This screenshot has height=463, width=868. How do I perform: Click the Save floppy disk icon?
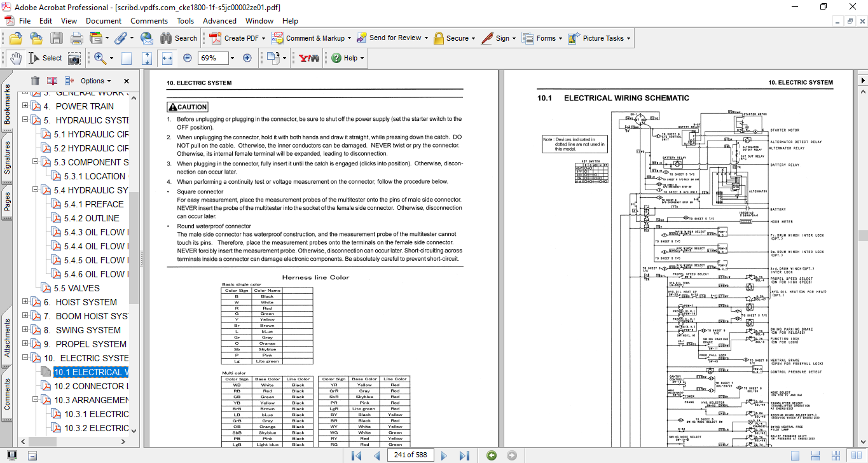[57, 38]
